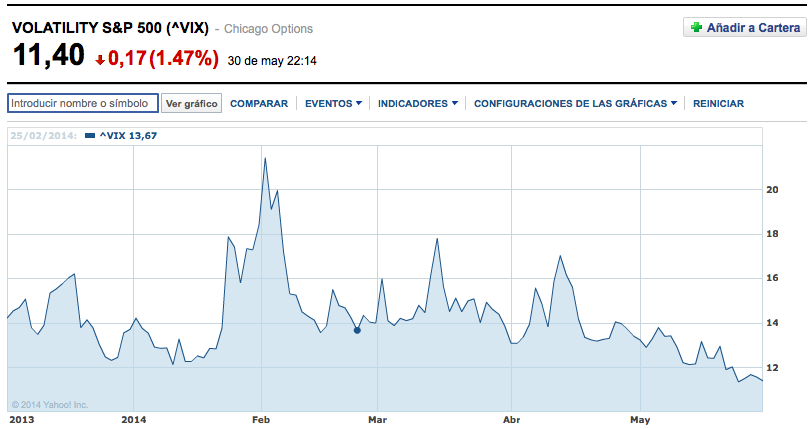This screenshot has height=429, width=808.
Task: Click the green plus icon on Añadir a Cartera
Action: (x=696, y=27)
